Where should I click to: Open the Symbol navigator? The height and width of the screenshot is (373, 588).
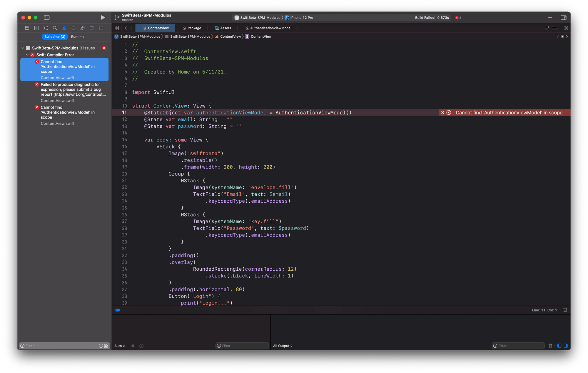(x=46, y=28)
